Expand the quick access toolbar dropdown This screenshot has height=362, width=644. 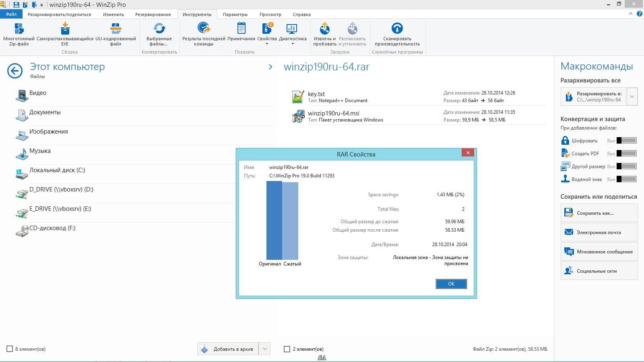tap(41, 5)
